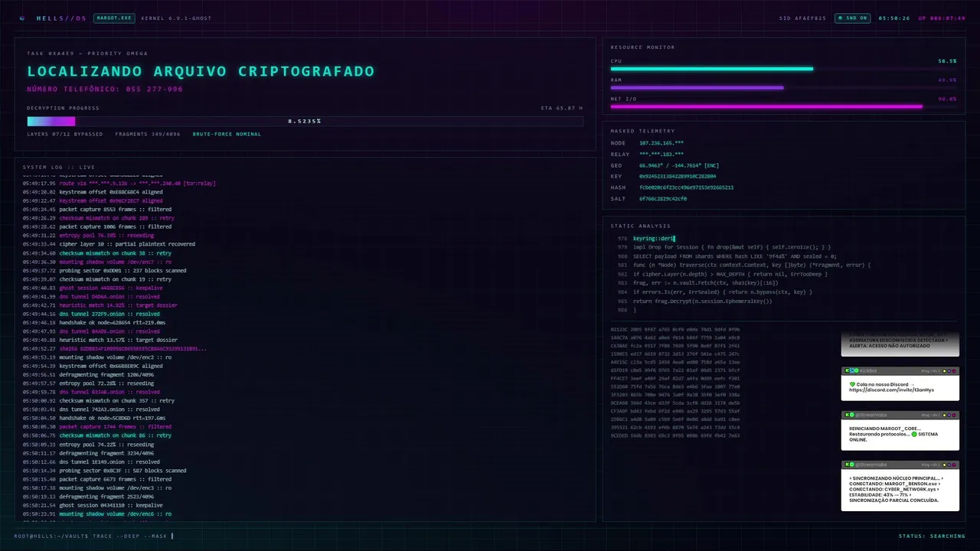The height and width of the screenshot is (551, 980).
Task: Click the Kick icon on the REINICIANDO MARGOT_CORE card
Action: click(847, 415)
